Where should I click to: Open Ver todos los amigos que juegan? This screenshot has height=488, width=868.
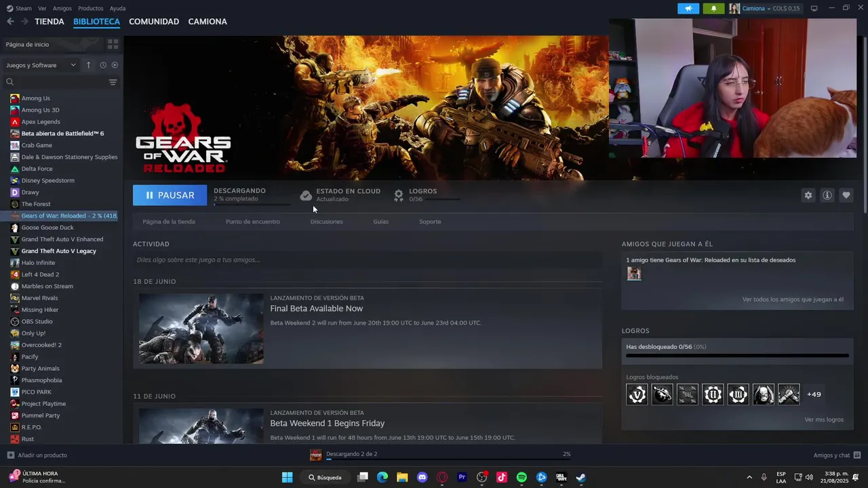[x=793, y=300]
